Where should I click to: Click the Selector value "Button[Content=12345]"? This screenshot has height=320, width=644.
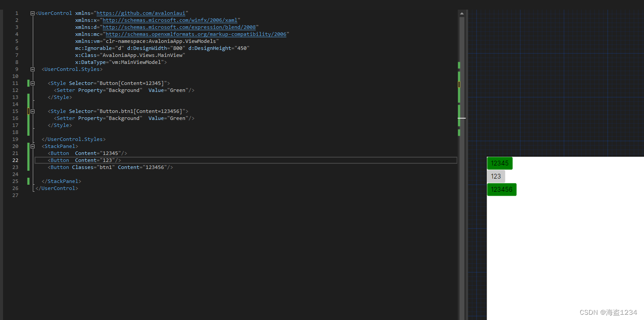pos(132,83)
